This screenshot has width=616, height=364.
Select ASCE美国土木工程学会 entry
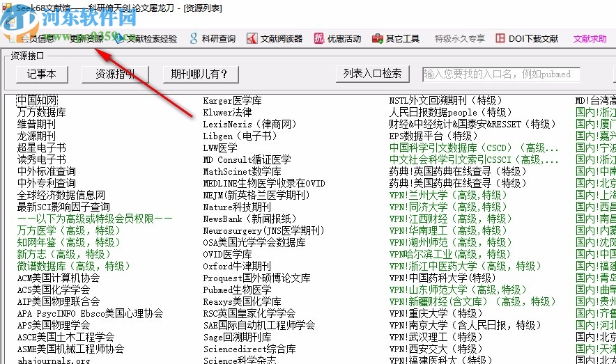tap(66, 337)
